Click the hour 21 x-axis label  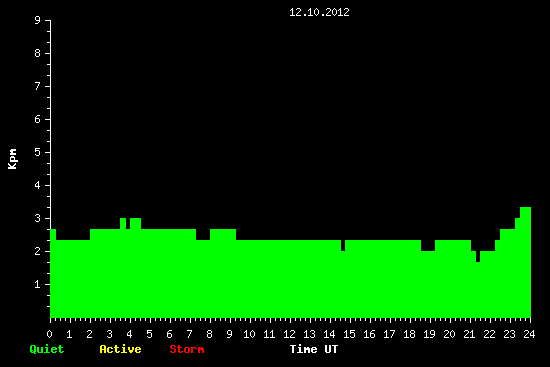[469, 334]
